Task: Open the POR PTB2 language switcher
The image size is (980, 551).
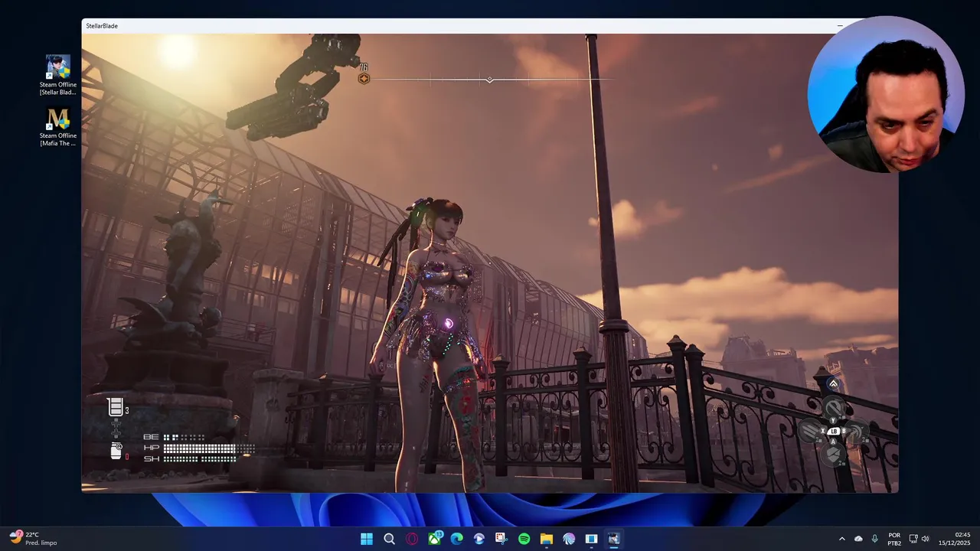Action: coord(894,539)
